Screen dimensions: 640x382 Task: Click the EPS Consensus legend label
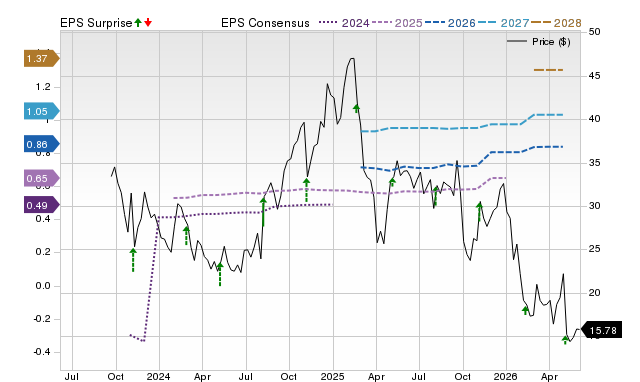coord(265,23)
